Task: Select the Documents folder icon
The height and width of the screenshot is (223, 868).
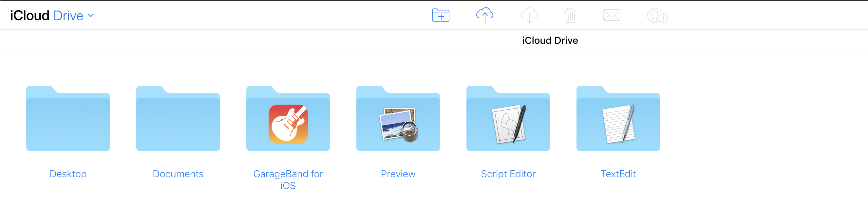Action: click(x=178, y=118)
